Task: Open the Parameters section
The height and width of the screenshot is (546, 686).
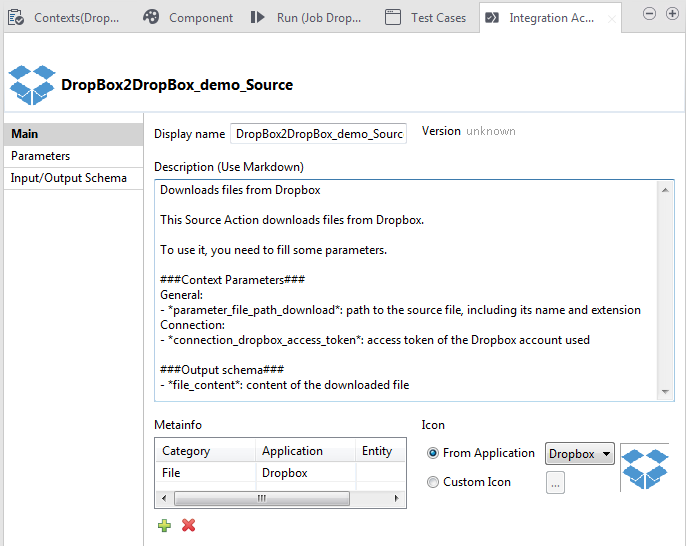Action: coord(74,156)
